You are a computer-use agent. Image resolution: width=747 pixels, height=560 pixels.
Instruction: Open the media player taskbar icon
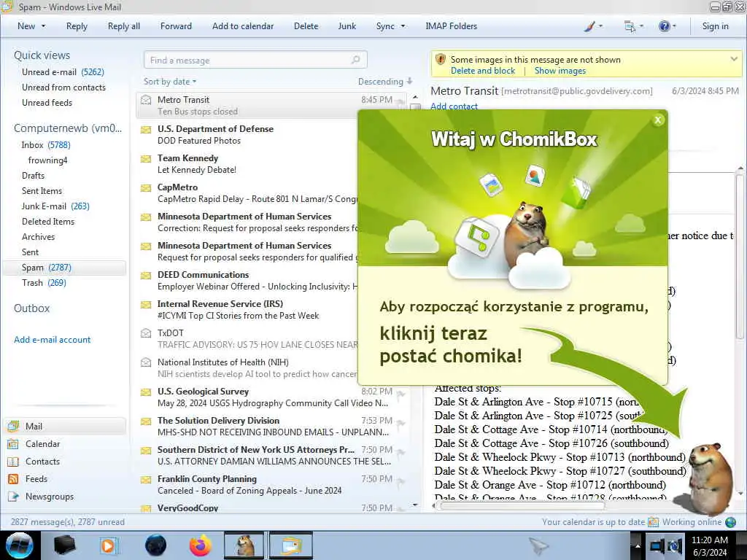[108, 545]
